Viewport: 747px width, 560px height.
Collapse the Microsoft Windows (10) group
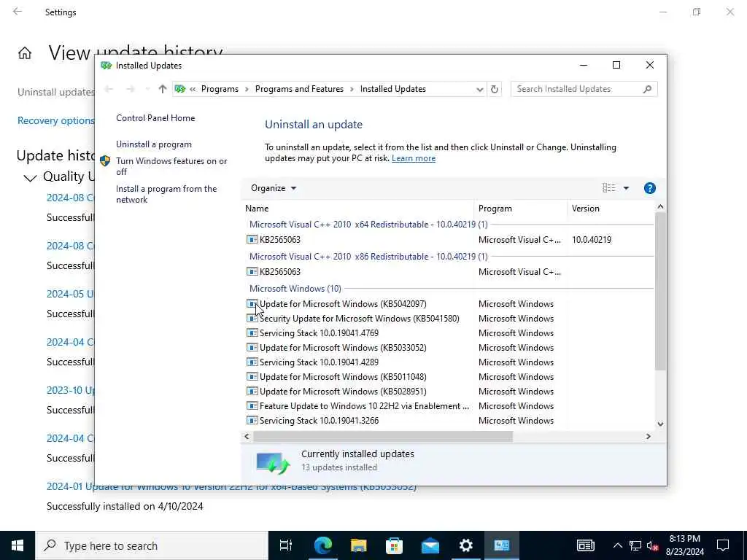click(295, 289)
